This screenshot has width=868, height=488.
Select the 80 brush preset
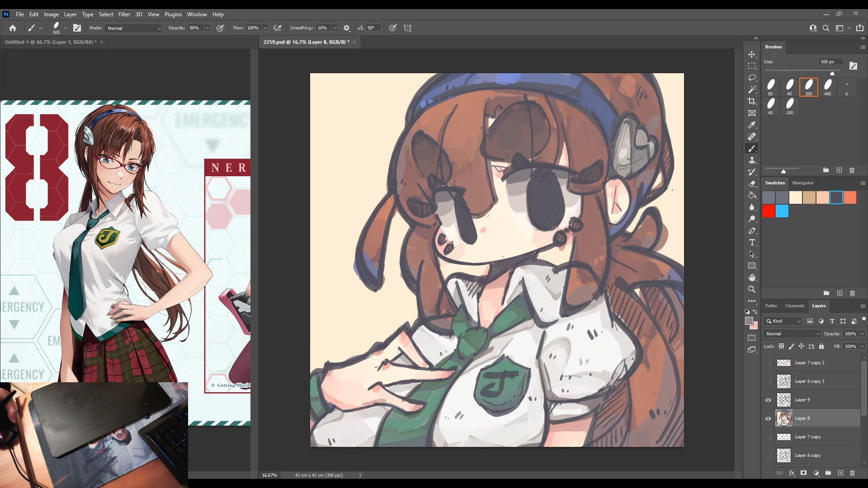770,87
